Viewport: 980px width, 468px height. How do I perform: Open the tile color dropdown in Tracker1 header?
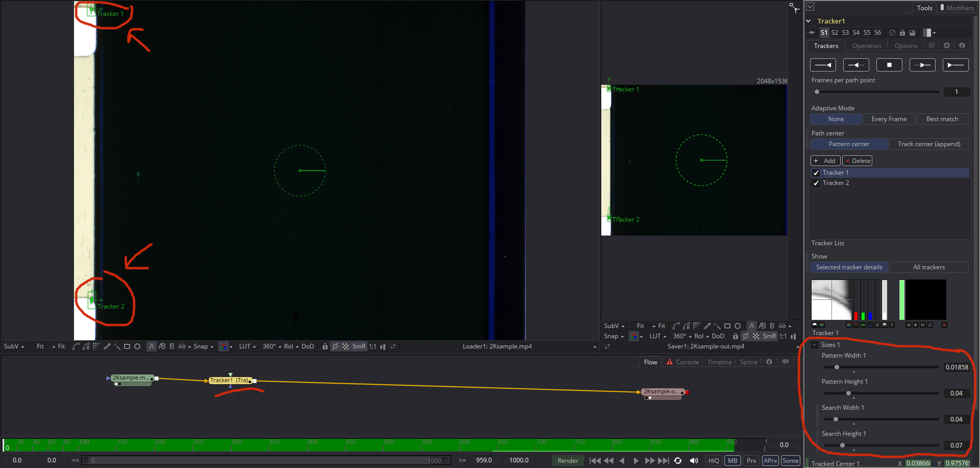(x=929, y=33)
